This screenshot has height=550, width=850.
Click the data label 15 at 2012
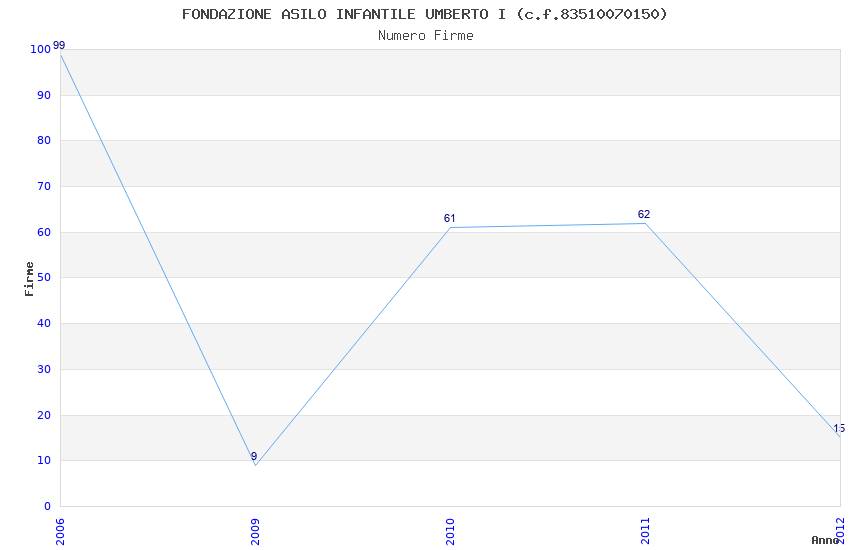(839, 429)
